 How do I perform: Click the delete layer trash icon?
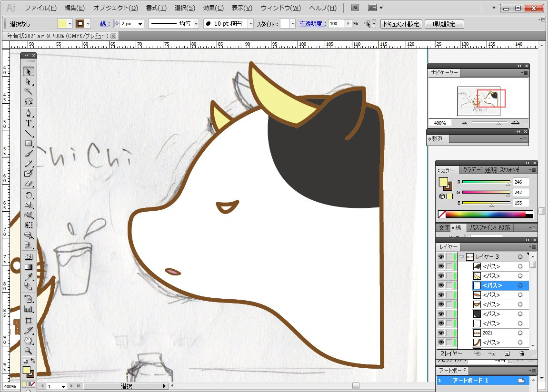click(522, 354)
